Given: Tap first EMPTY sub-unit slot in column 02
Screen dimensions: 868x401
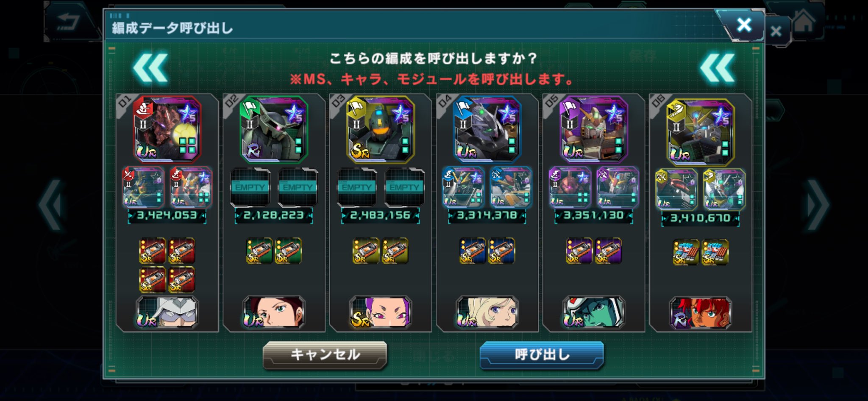Looking at the screenshot, I should [250, 187].
